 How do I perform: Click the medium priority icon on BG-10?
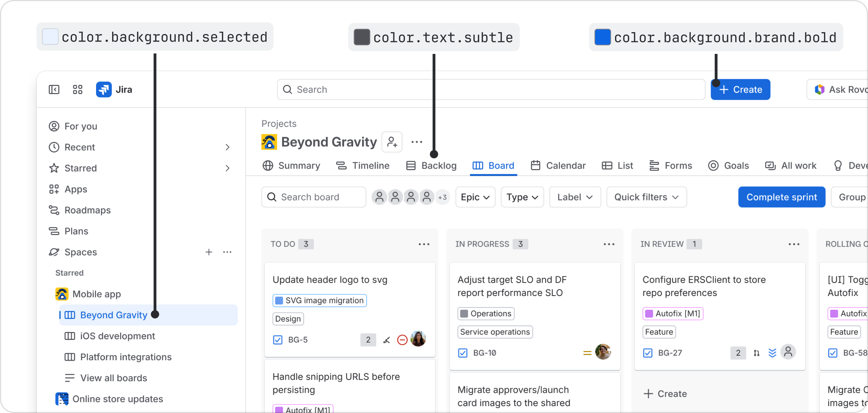point(587,353)
